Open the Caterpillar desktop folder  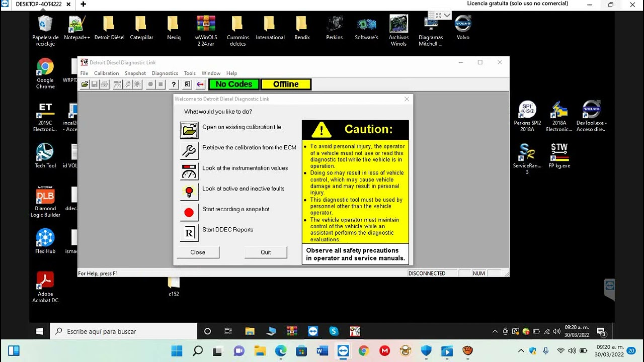click(141, 28)
